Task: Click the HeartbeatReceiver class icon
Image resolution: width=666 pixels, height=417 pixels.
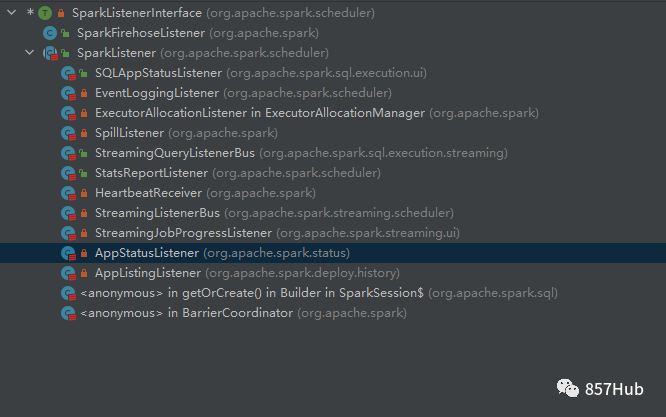Action: 68,193
